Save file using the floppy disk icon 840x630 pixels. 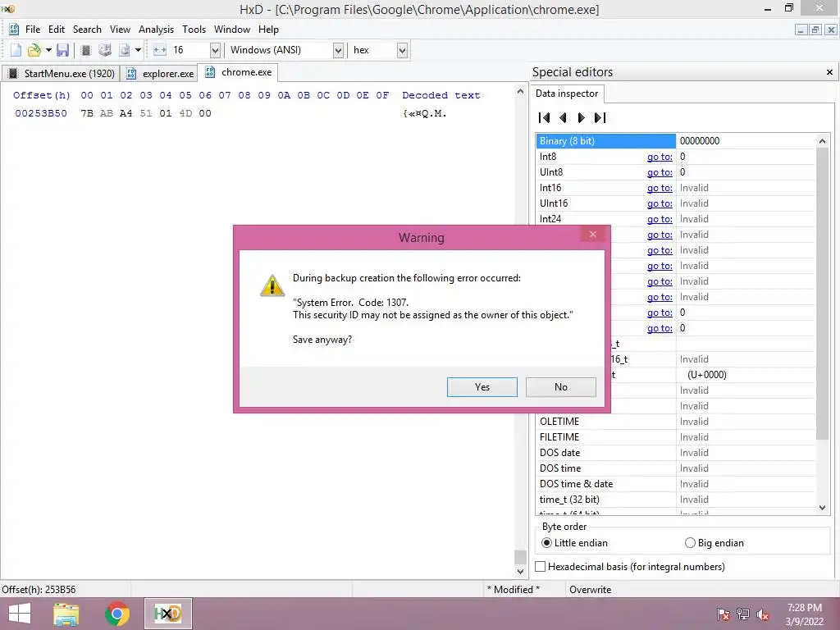point(62,50)
